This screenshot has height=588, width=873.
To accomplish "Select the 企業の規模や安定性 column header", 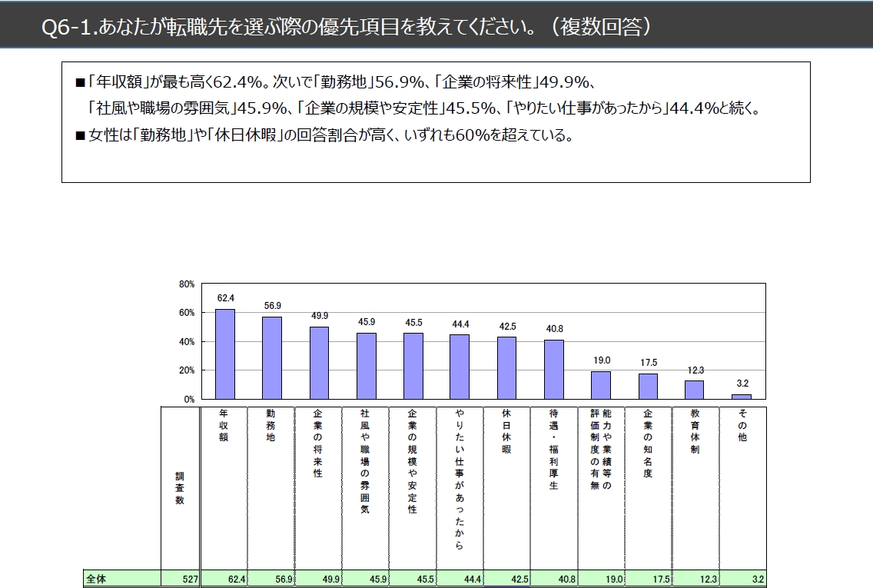I will pos(412,488).
